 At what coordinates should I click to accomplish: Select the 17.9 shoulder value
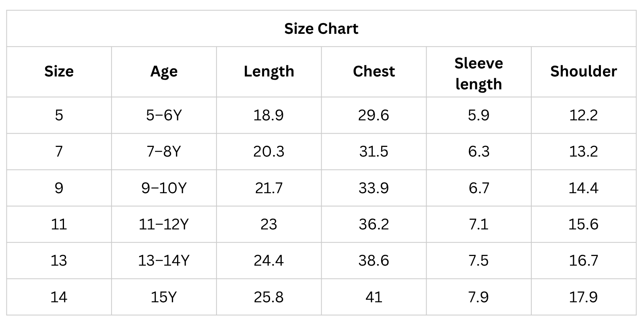click(x=583, y=297)
